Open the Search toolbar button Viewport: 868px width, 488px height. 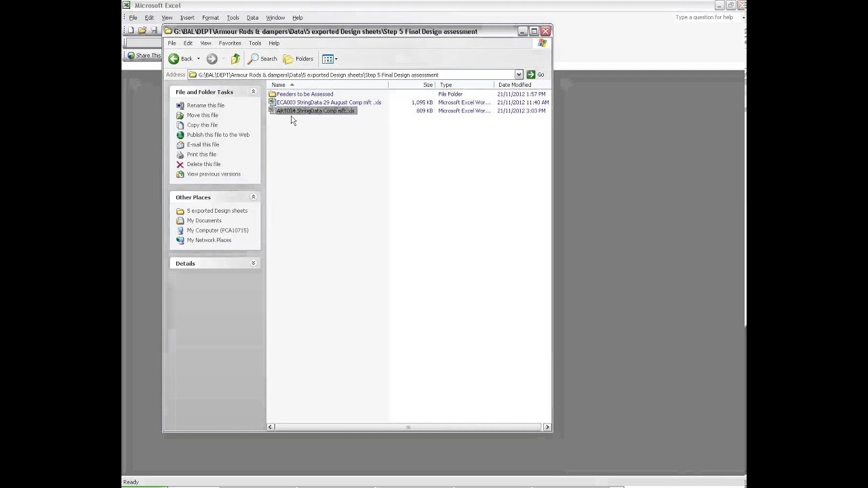pos(263,59)
